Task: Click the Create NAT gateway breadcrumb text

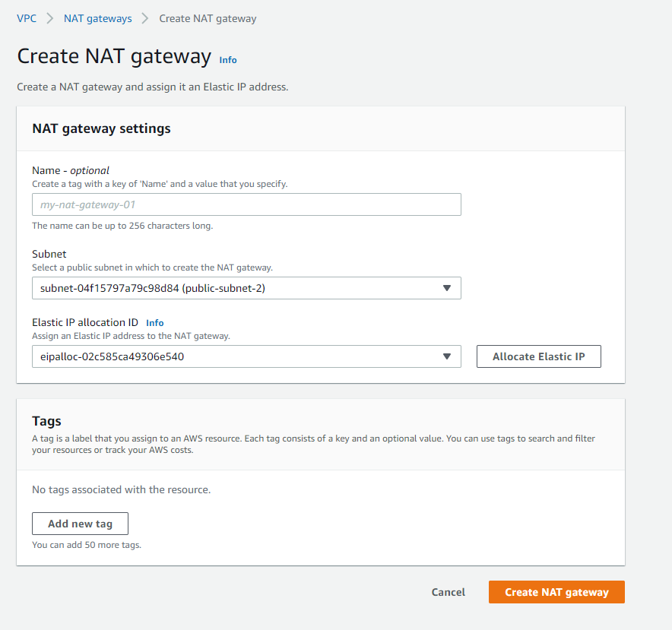Action: pos(208,18)
